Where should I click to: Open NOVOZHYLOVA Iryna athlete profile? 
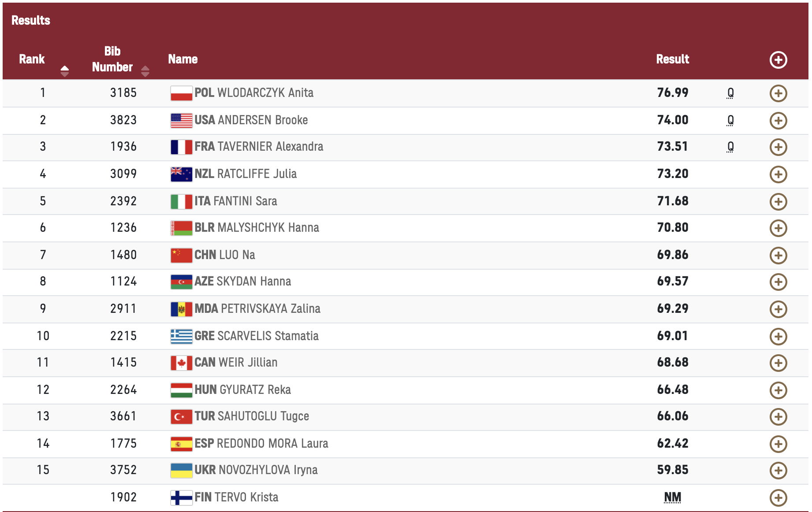point(268,470)
